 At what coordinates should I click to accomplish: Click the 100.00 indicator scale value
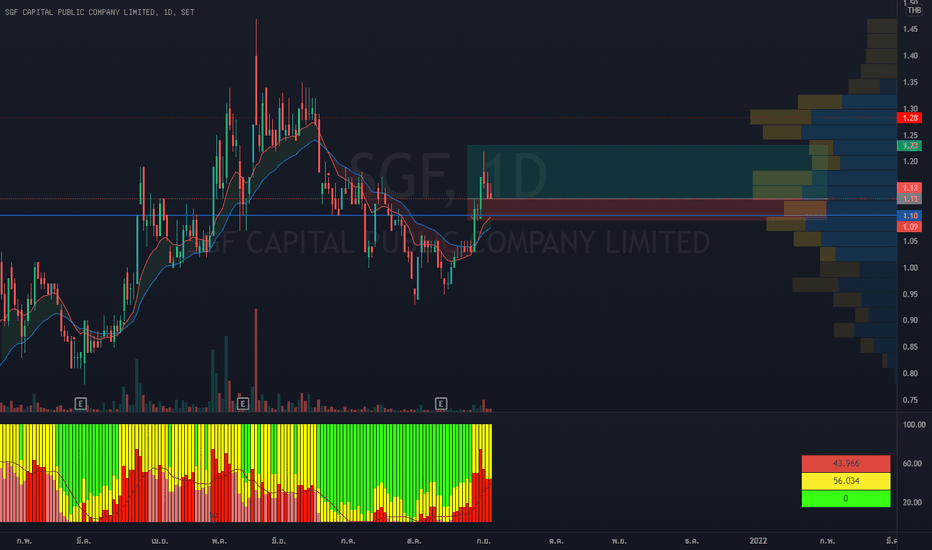coord(914,425)
